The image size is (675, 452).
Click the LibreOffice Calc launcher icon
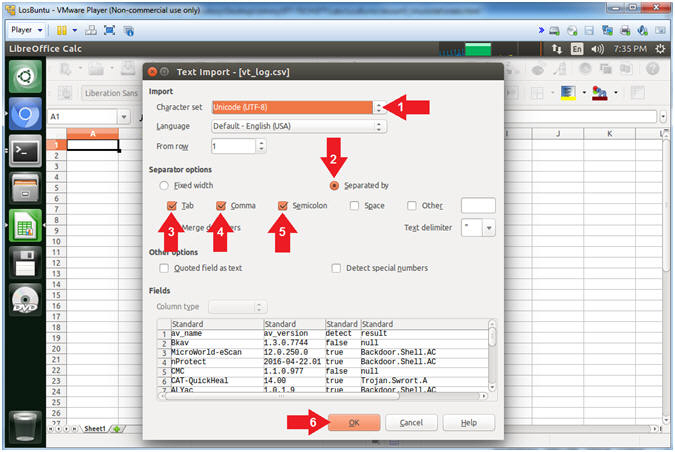coord(25,226)
